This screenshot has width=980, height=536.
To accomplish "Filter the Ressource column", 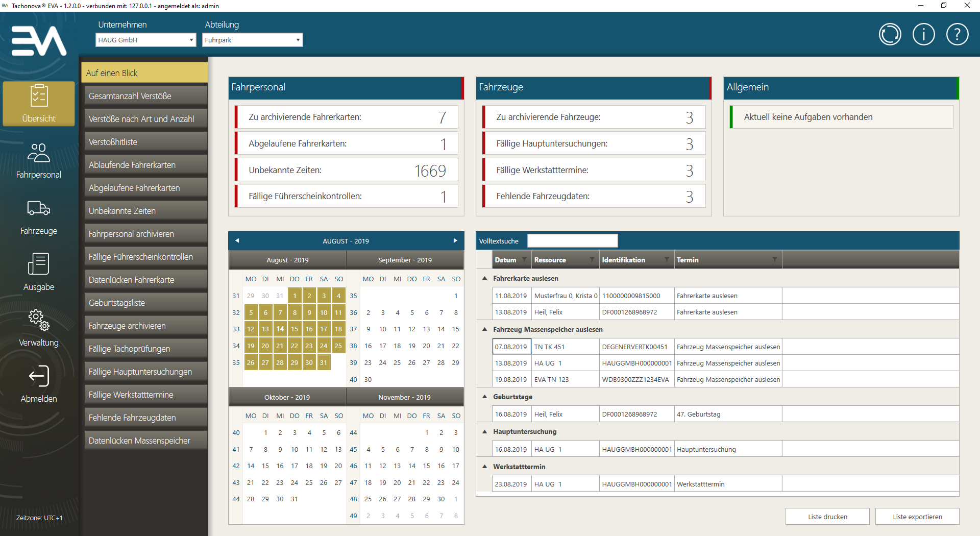I will pyautogui.click(x=592, y=260).
